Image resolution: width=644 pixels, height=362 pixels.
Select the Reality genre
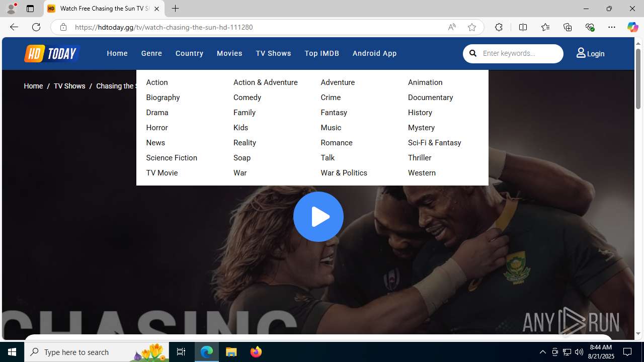click(245, 143)
